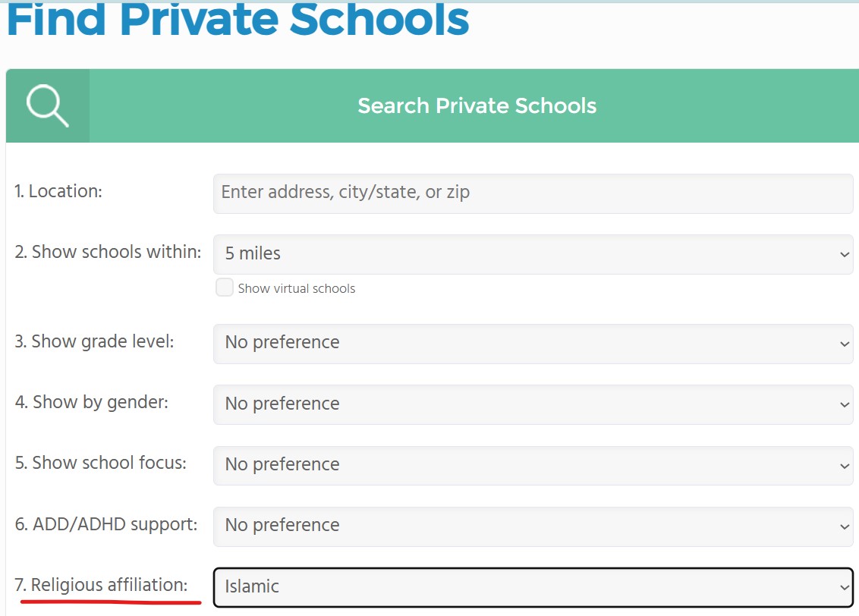
Task: Click the "Show virtual schools" label text
Action: [296, 288]
